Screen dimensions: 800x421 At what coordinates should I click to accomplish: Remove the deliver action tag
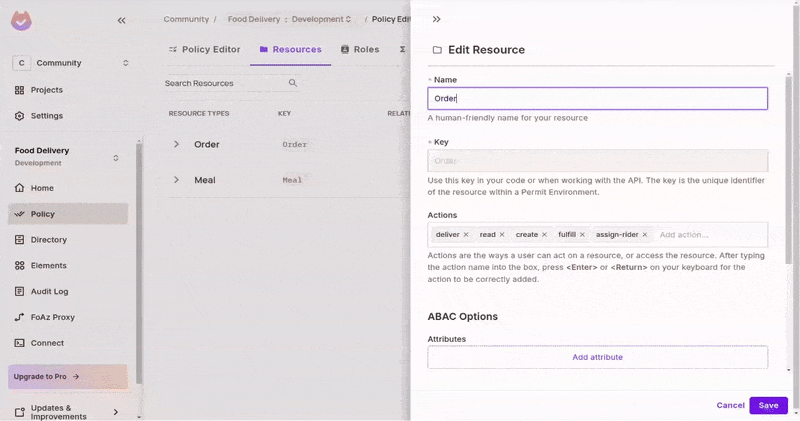(466, 235)
